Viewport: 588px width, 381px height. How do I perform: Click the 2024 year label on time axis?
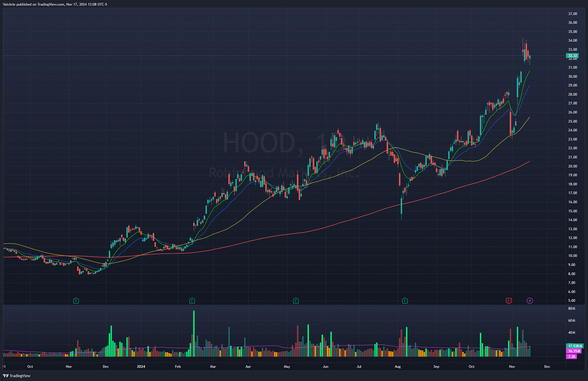[141, 366]
